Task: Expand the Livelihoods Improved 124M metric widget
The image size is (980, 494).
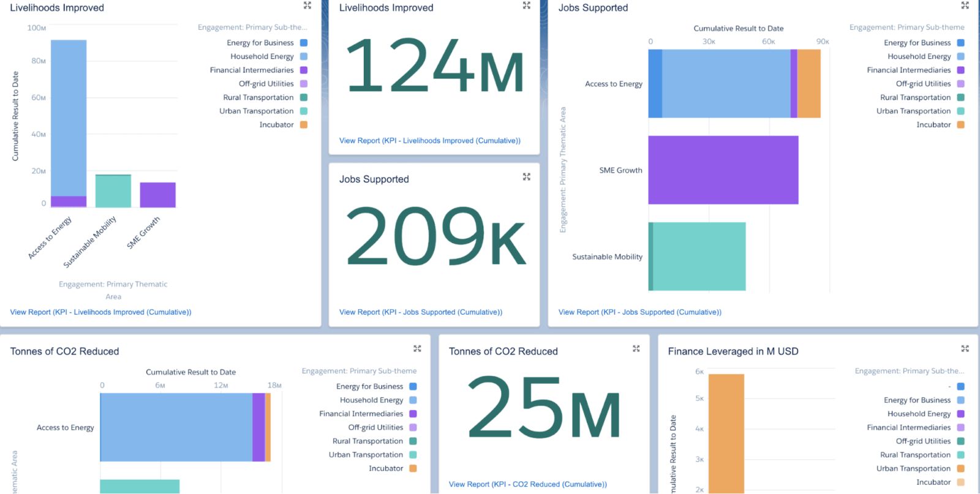Action: (x=526, y=6)
